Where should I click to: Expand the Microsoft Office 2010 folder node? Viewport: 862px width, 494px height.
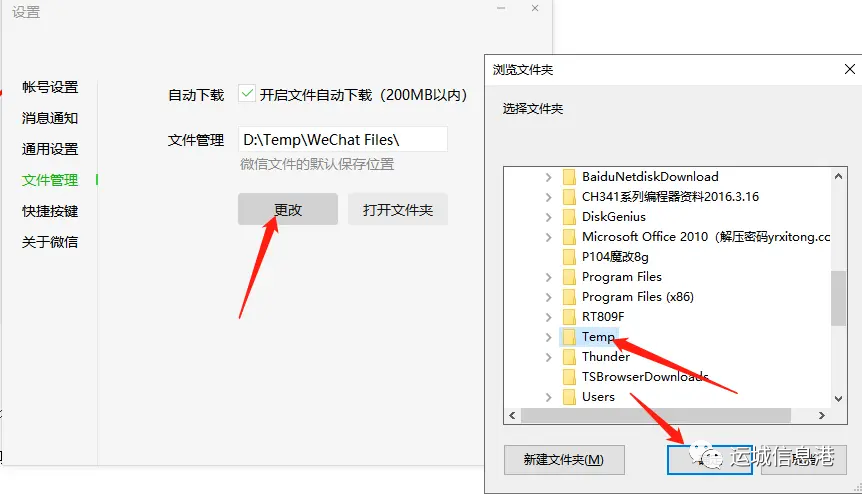click(548, 237)
